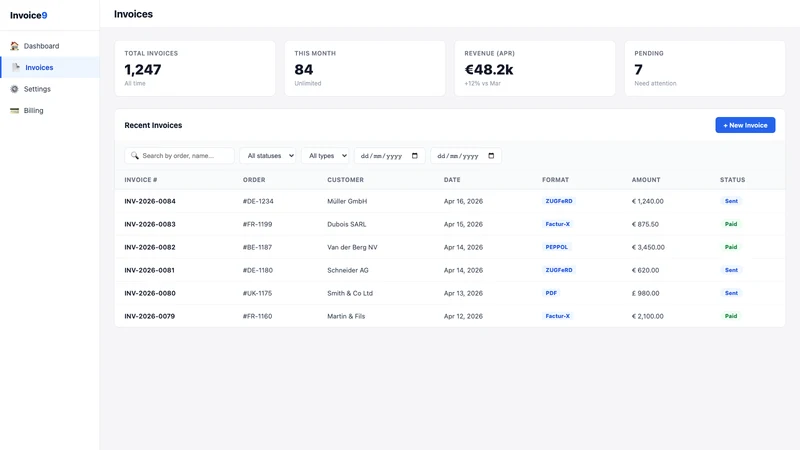800x450 pixels.
Task: Click Paid status for INV-2026-0082
Action: pos(731,247)
